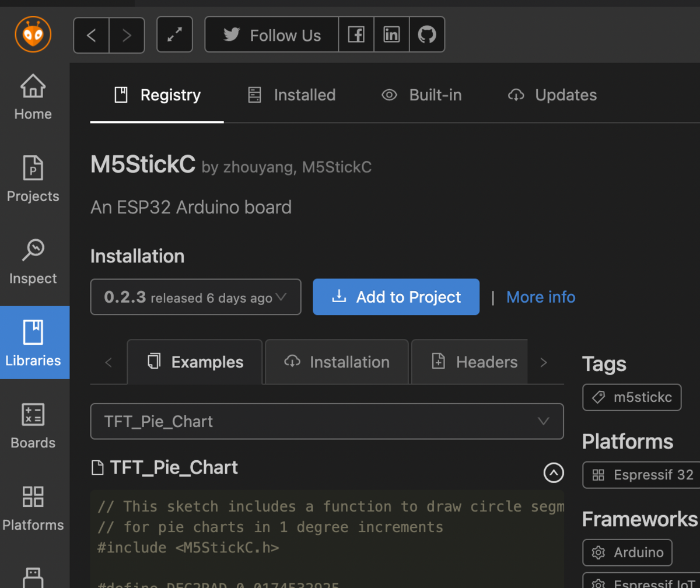Screen dimensions: 700x588
Task: Open the More info link
Action: pos(541,297)
